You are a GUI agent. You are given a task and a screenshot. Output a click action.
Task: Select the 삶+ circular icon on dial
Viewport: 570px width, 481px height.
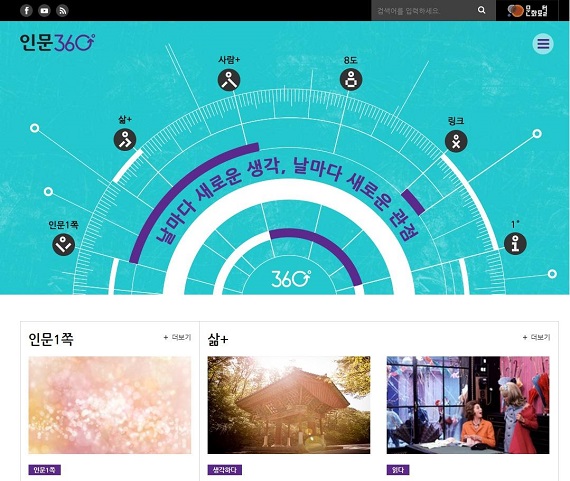click(x=125, y=140)
